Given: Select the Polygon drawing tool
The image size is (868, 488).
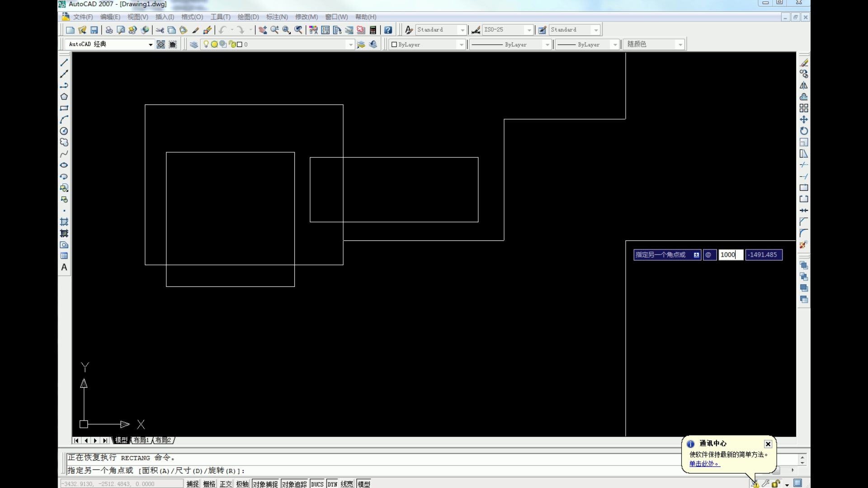Looking at the screenshot, I should 64,97.
